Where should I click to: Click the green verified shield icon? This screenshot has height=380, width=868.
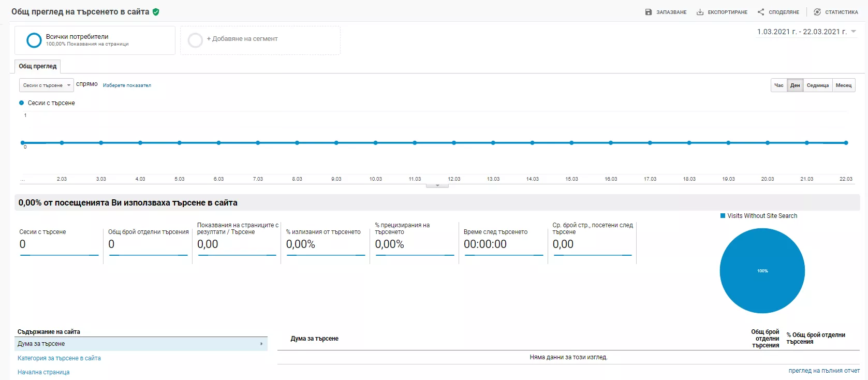click(x=156, y=12)
